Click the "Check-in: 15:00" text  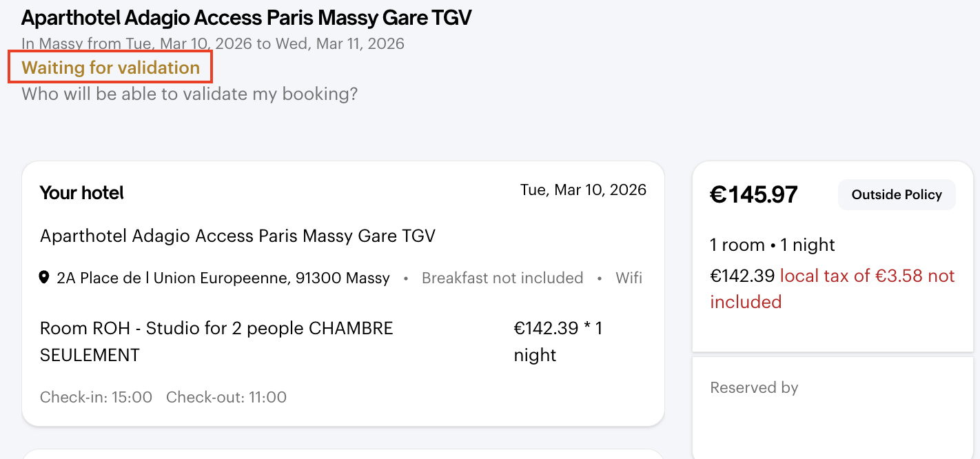point(96,398)
